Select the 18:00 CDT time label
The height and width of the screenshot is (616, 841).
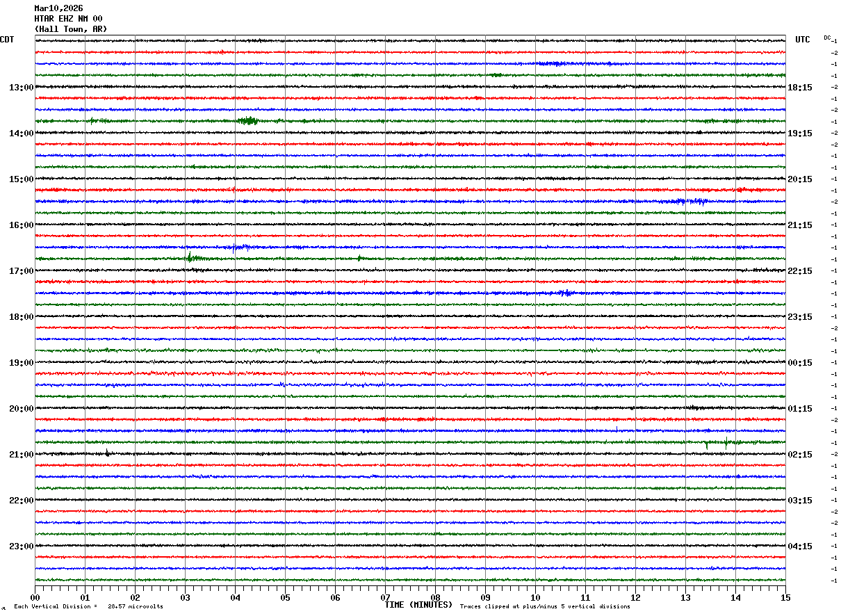22,317
